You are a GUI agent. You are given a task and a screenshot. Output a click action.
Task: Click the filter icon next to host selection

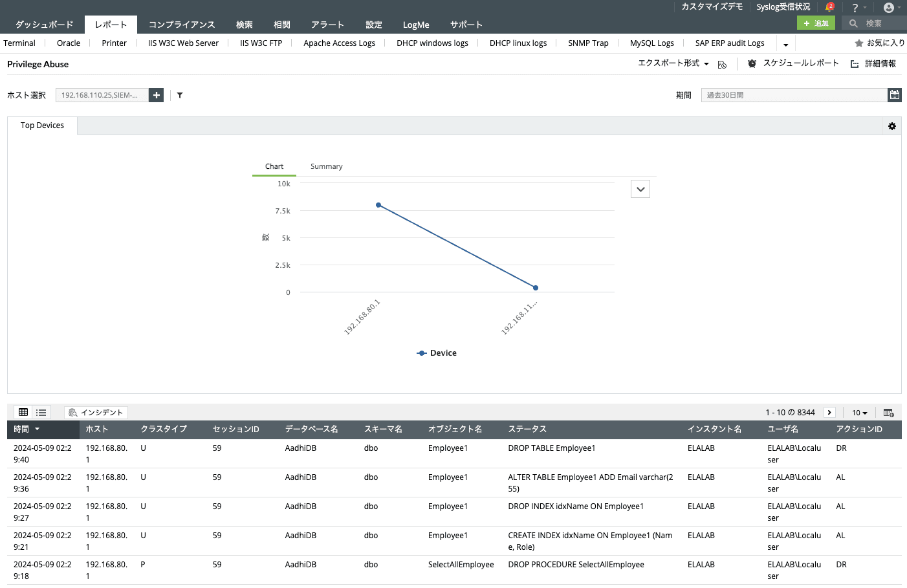coord(179,95)
